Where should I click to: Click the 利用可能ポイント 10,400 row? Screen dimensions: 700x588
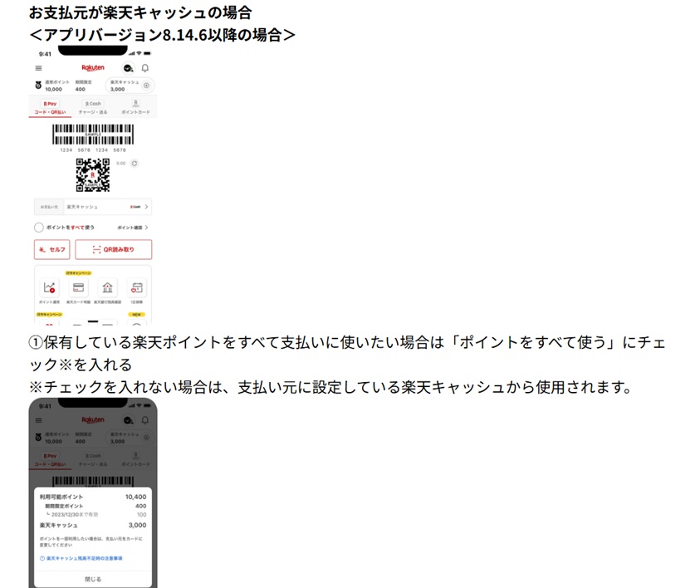(x=93, y=497)
